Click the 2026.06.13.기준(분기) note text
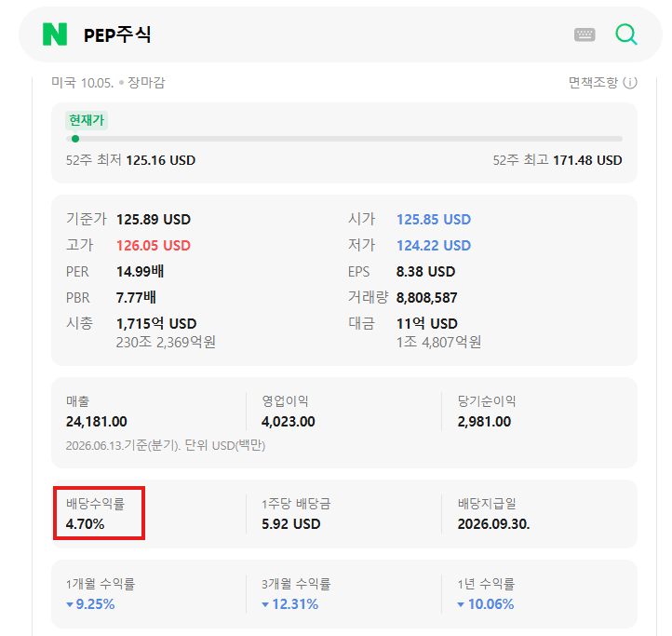The width and height of the screenshot is (672, 636). click(166, 446)
